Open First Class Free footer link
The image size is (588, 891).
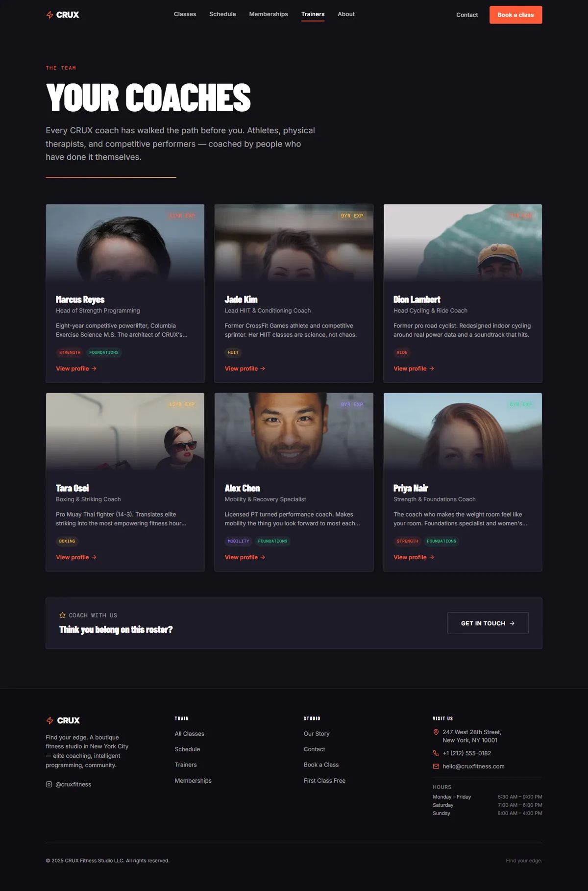tap(324, 781)
